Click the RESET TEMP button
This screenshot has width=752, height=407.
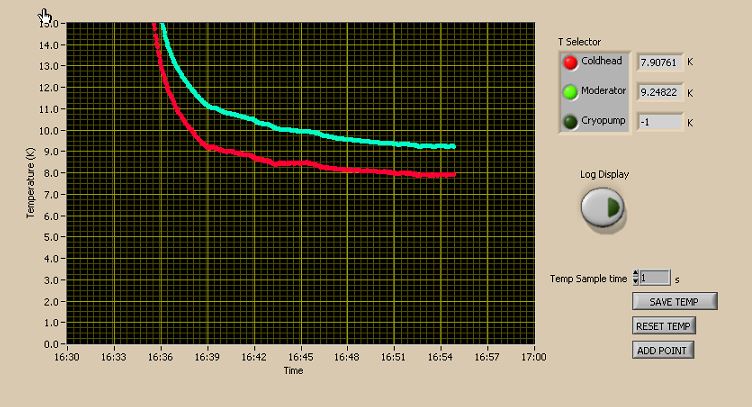(663, 326)
